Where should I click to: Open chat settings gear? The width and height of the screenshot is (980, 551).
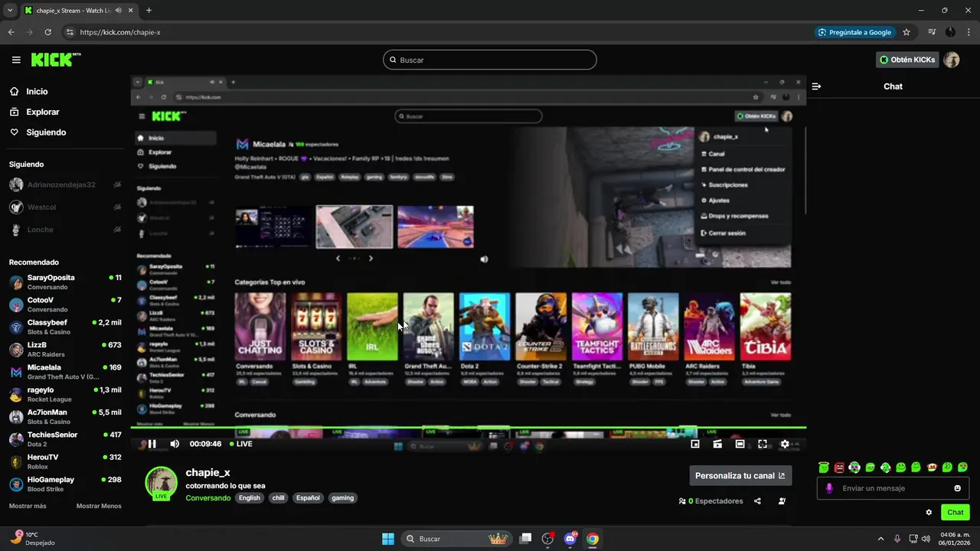(x=929, y=513)
